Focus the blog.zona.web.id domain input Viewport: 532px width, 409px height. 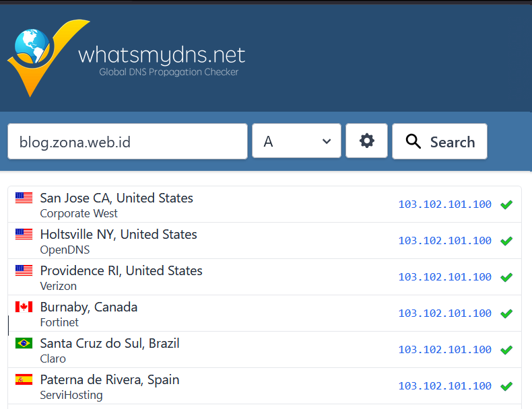point(127,141)
